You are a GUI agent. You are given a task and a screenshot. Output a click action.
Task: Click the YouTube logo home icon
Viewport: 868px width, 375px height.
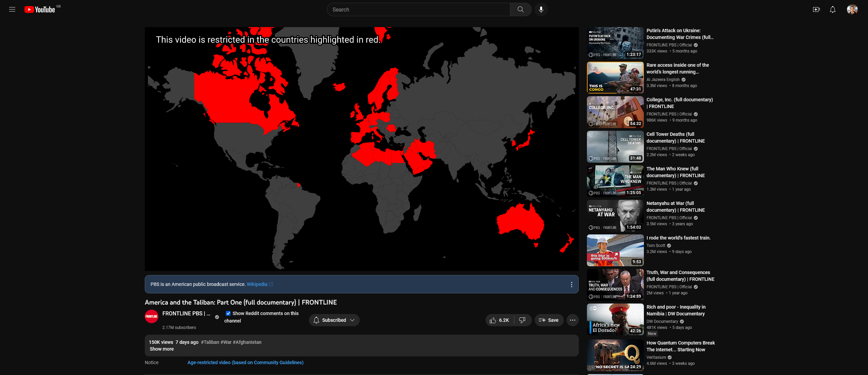pyautogui.click(x=40, y=9)
